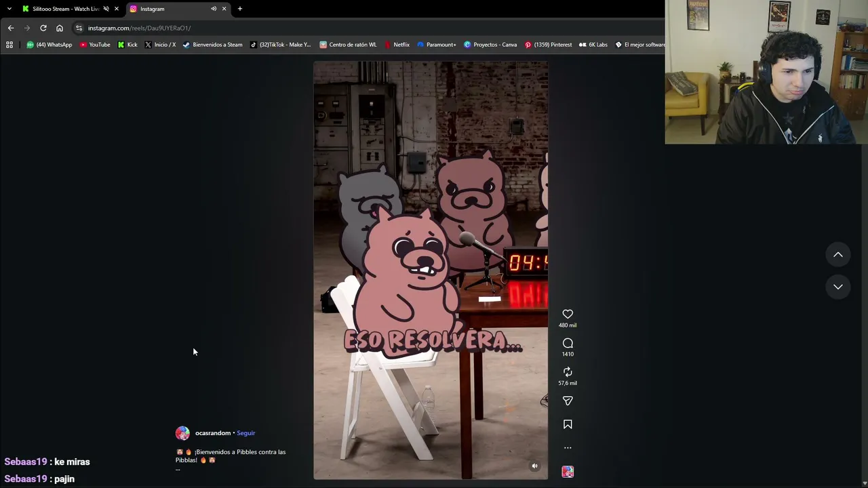Go to the previous reel with up chevron

coord(838,255)
